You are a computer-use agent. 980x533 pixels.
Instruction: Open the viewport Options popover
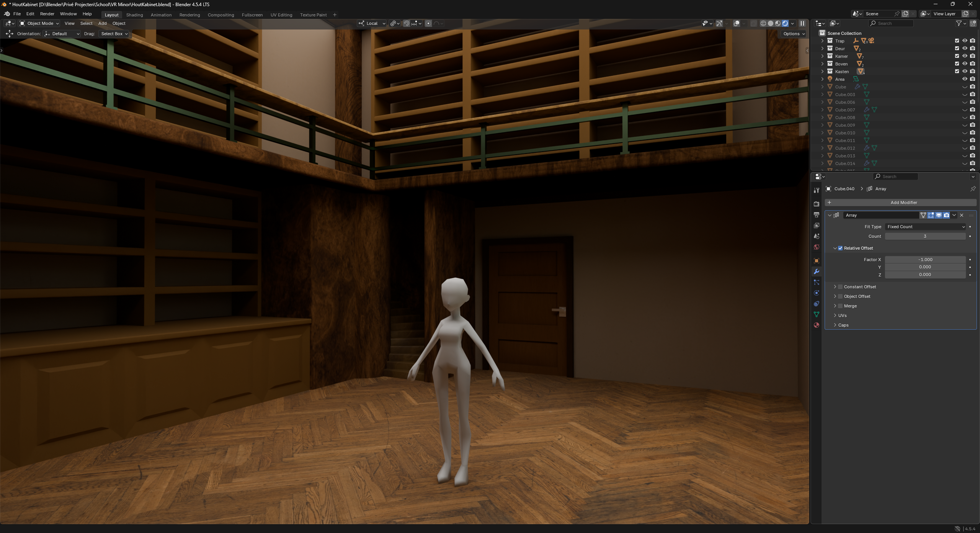pyautogui.click(x=794, y=34)
